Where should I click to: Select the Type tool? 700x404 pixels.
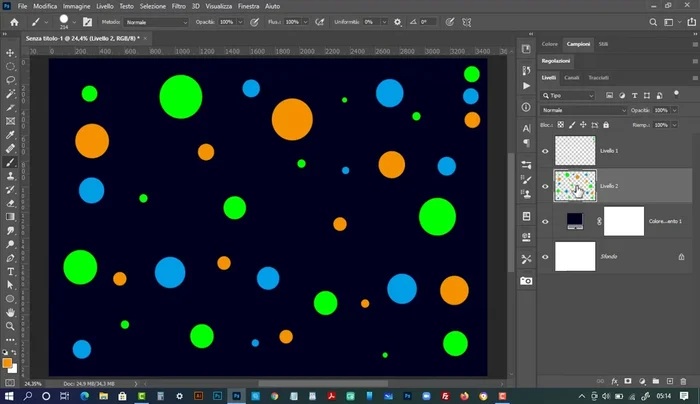[x=10, y=271]
